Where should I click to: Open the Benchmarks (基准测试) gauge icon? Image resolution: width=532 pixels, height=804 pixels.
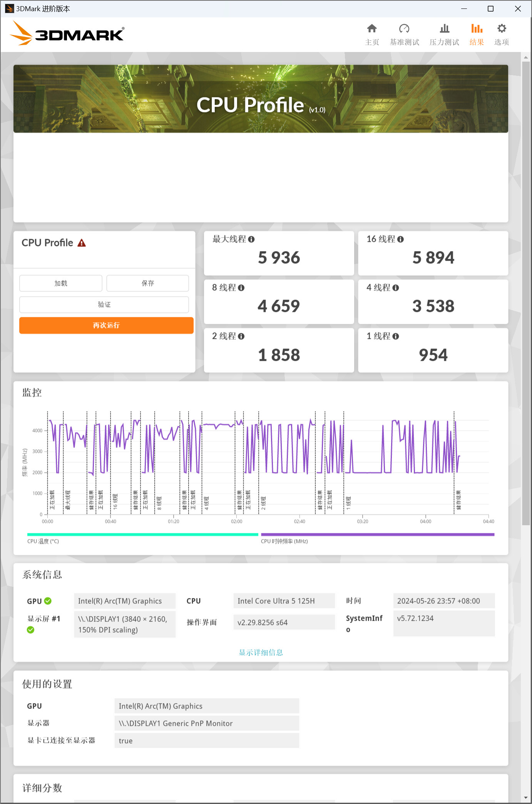404,29
